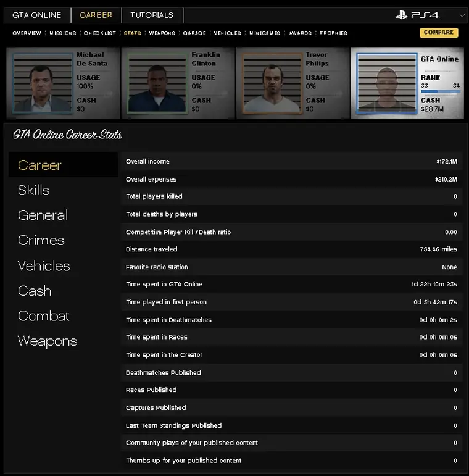Click the $210.2M overall expenses value

click(x=446, y=179)
